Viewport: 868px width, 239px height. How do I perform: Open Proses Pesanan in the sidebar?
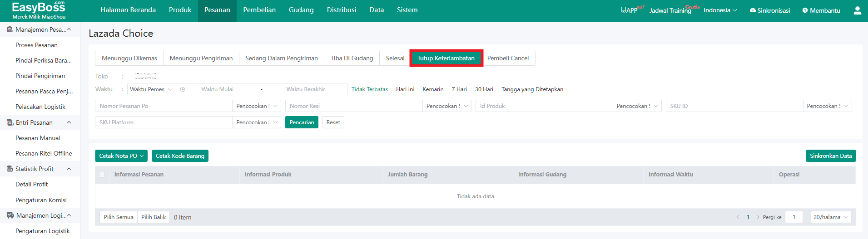36,45
